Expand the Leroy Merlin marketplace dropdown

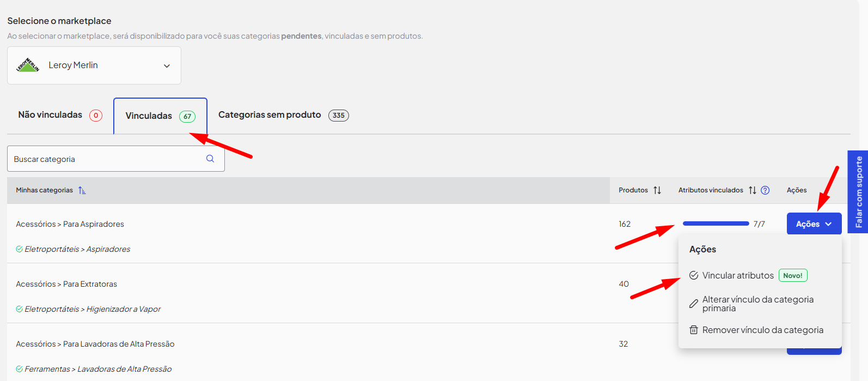167,66
